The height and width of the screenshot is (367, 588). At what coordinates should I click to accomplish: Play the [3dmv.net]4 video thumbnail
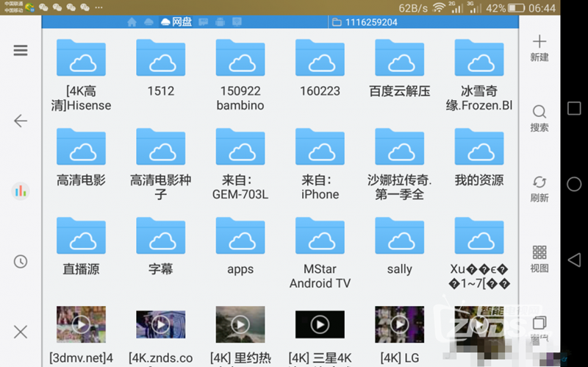click(81, 324)
